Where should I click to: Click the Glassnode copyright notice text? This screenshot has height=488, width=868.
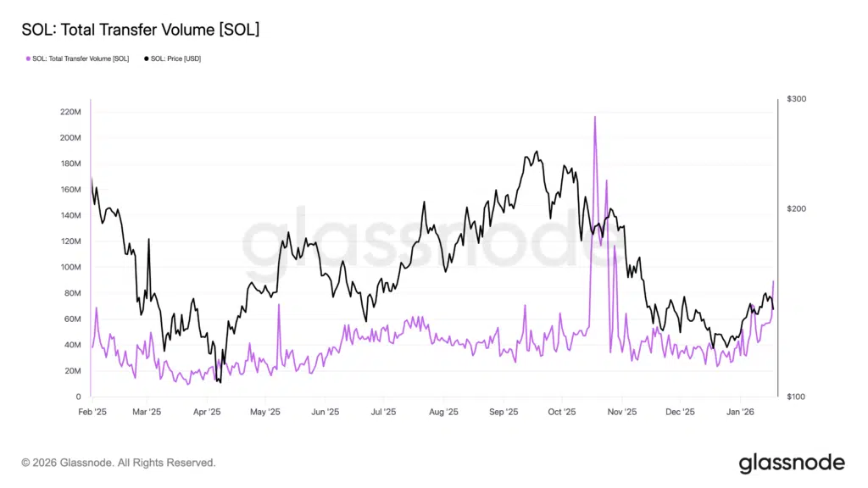(119, 463)
